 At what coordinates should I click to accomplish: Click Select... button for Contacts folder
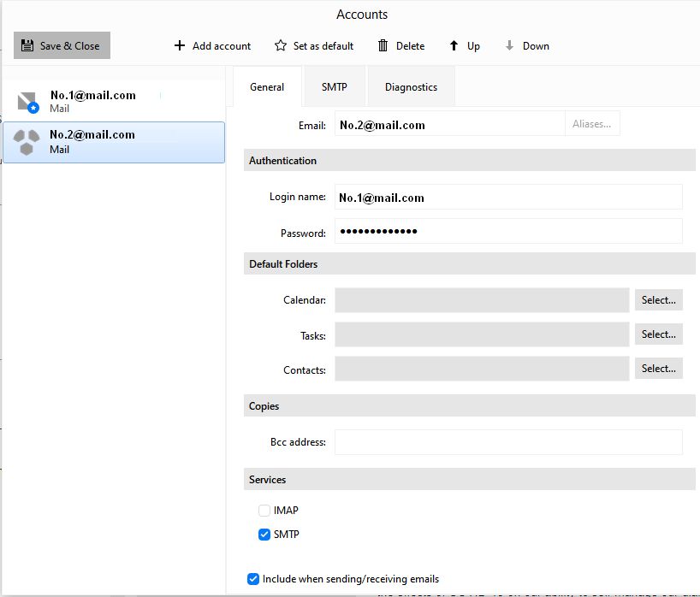point(658,369)
